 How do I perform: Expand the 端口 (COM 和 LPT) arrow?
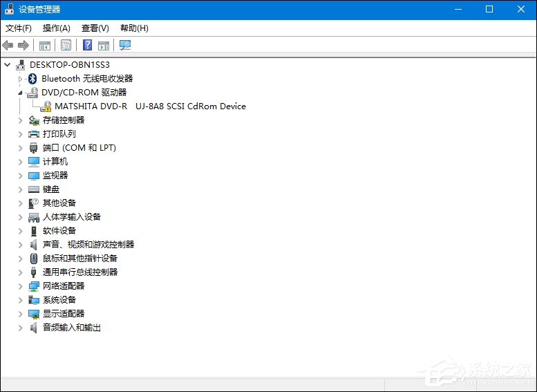pyautogui.click(x=20, y=148)
